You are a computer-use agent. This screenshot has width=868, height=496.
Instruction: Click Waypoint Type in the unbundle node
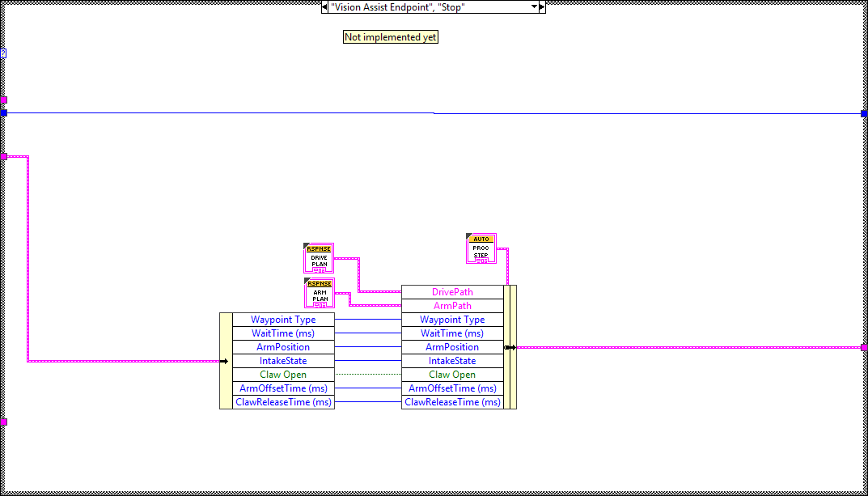[283, 319]
